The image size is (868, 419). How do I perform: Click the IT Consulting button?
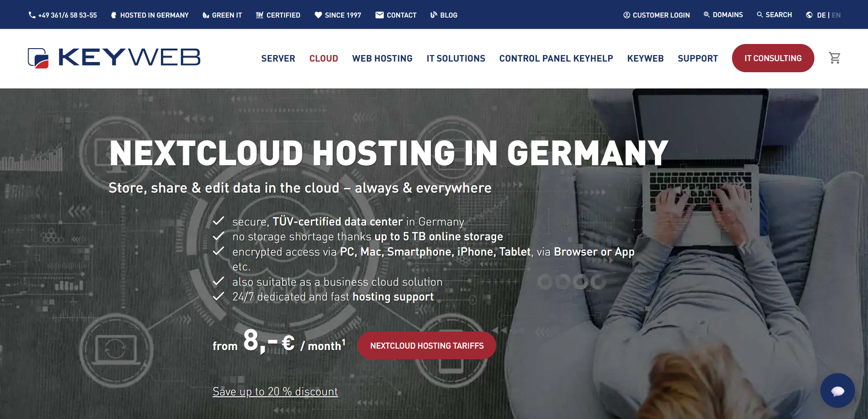[x=773, y=58]
